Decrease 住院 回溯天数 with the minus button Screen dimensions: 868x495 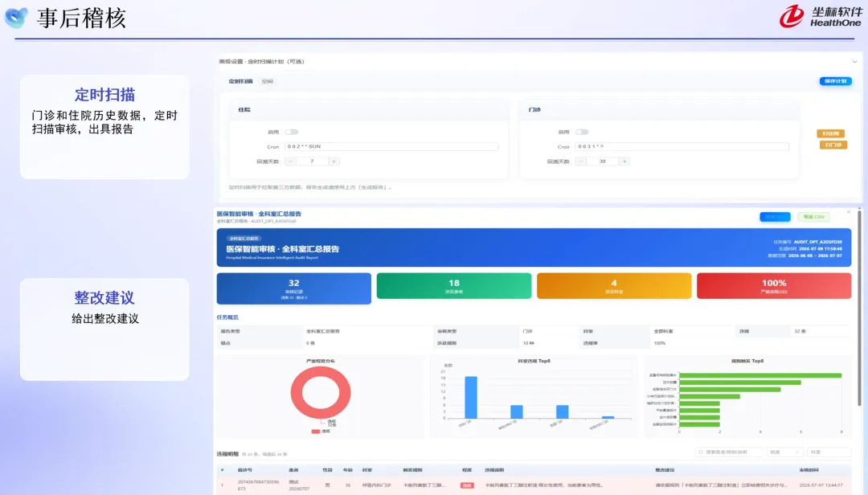pos(290,162)
